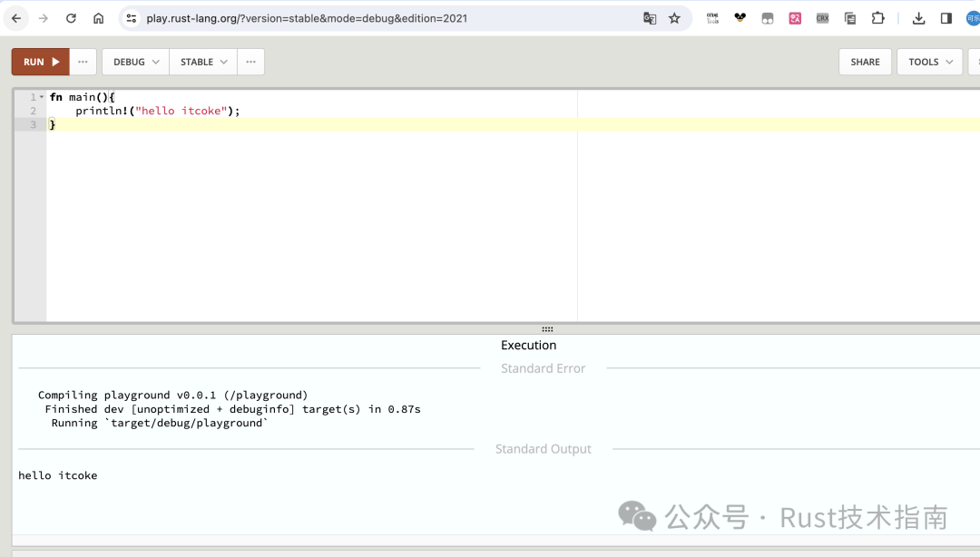Collapse fn main fold arrow at line 1
Image resolution: width=980 pixels, height=557 pixels.
pyautogui.click(x=42, y=97)
